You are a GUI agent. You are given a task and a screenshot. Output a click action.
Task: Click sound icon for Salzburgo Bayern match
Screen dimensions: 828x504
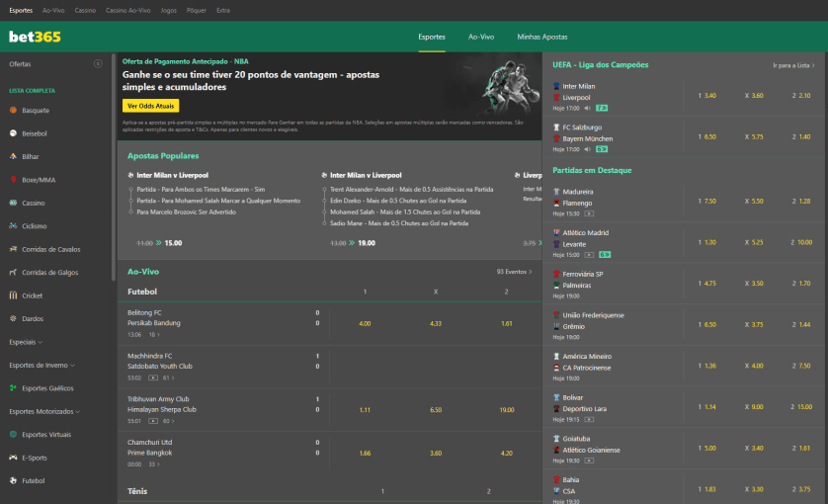tap(587, 149)
